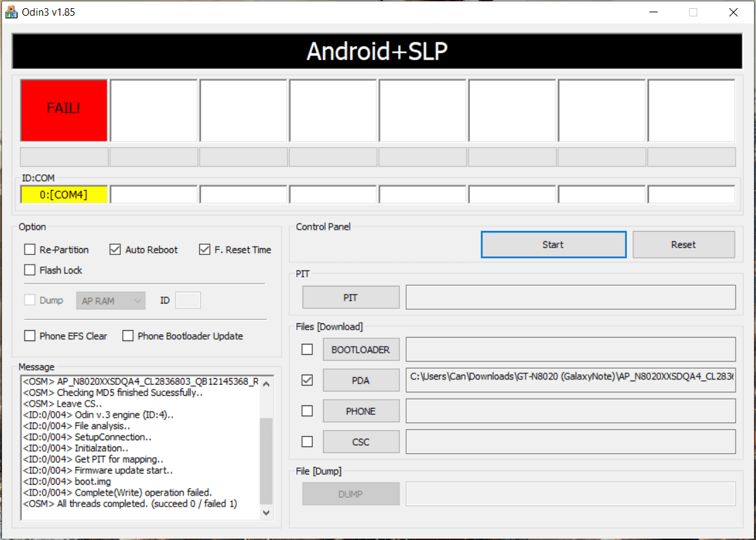Minimize the Odin3 window
Image resolution: width=756 pixels, height=540 pixels.
[654, 12]
